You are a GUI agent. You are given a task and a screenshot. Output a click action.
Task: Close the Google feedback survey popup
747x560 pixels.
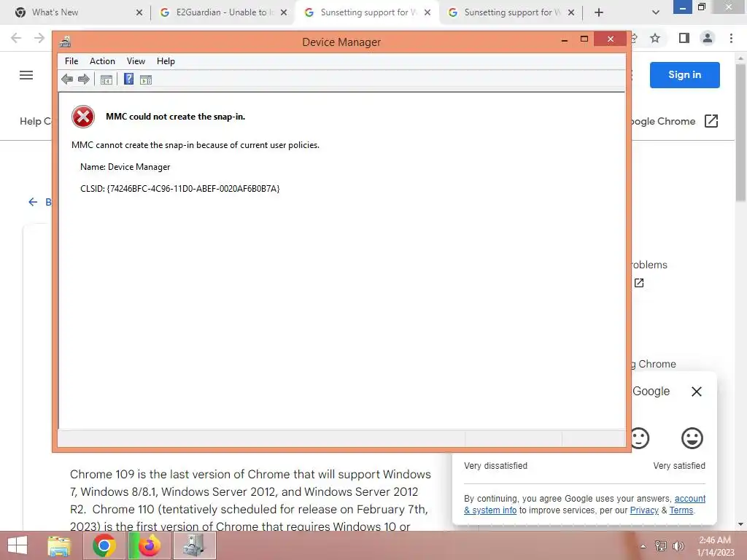point(697,392)
